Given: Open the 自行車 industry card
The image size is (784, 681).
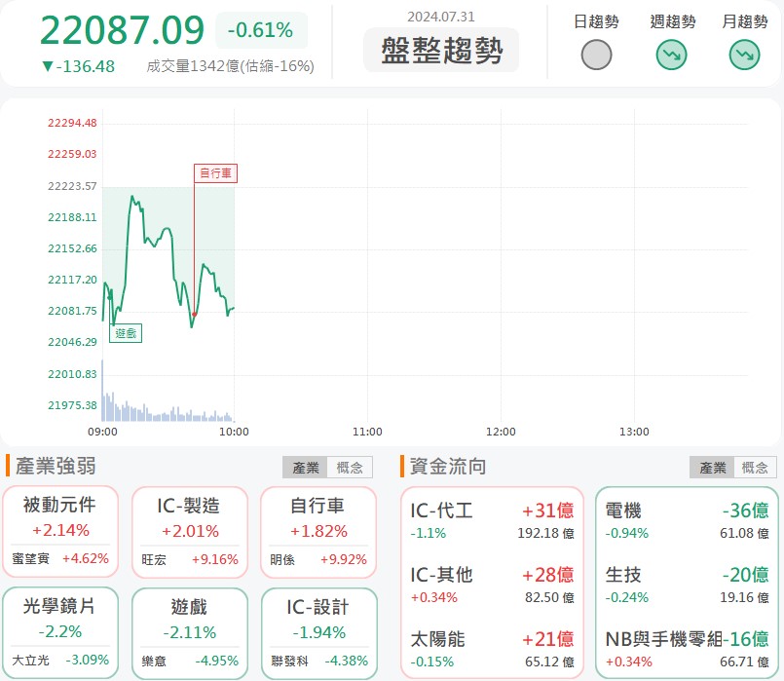Looking at the screenshot, I should 318,532.
